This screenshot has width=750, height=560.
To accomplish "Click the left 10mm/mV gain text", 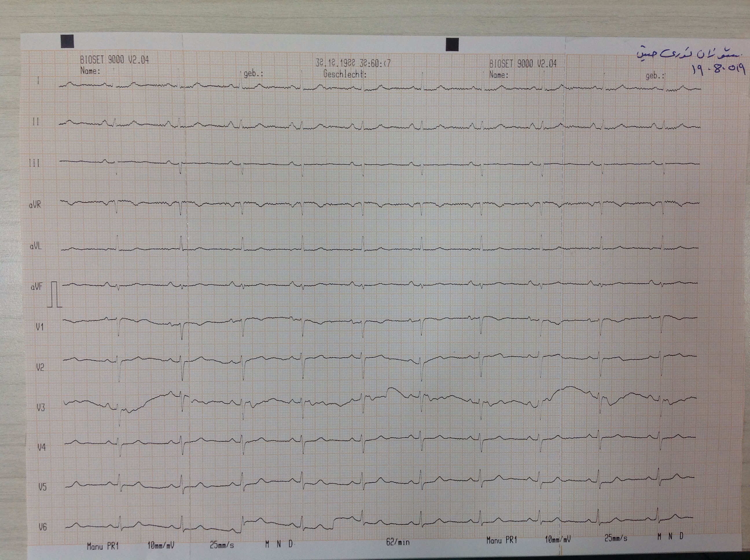I will click(x=161, y=546).
